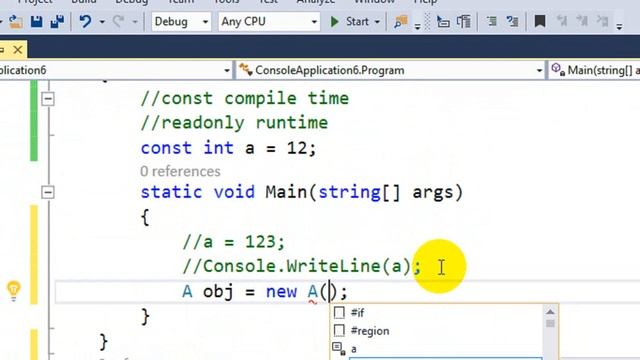Screen dimensions: 640x360
Task: Click the Save icon in toolbar
Action: (37, 22)
